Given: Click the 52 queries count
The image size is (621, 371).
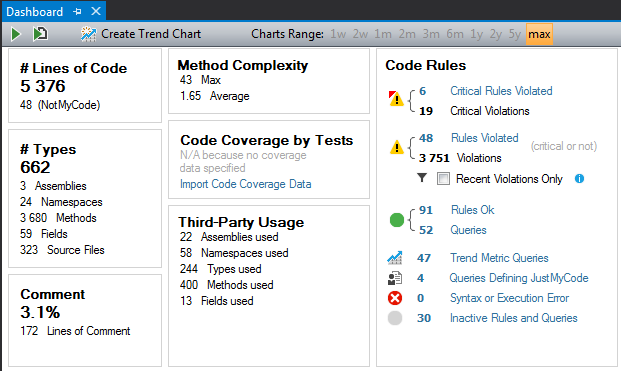Looking at the screenshot, I should click(x=426, y=230).
